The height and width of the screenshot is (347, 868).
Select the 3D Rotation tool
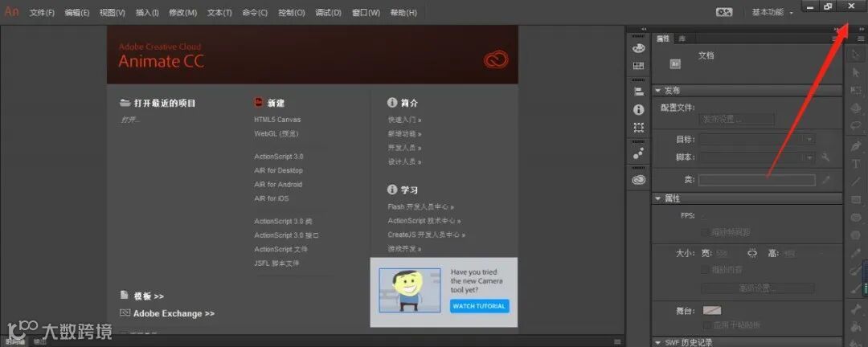click(x=857, y=108)
